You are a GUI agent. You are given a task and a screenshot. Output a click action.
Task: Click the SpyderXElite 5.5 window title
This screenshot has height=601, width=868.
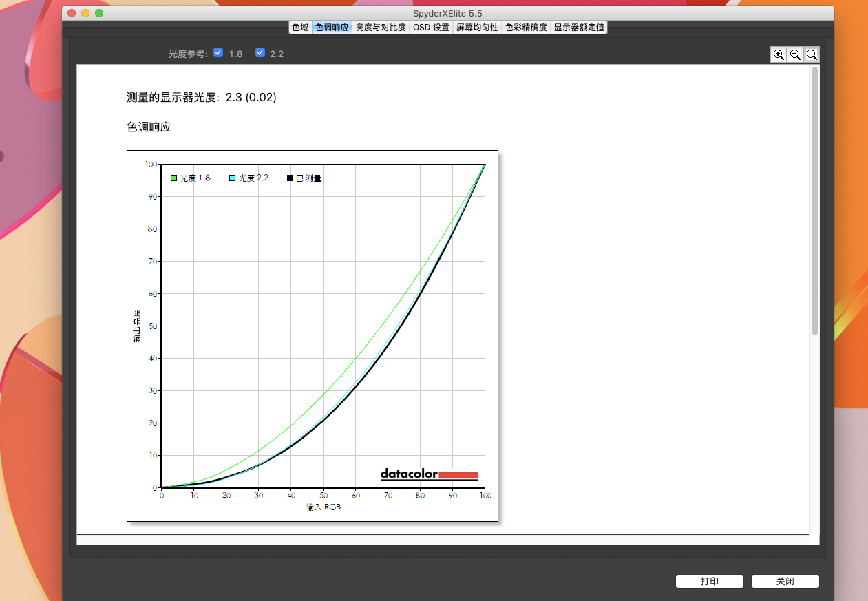(447, 13)
